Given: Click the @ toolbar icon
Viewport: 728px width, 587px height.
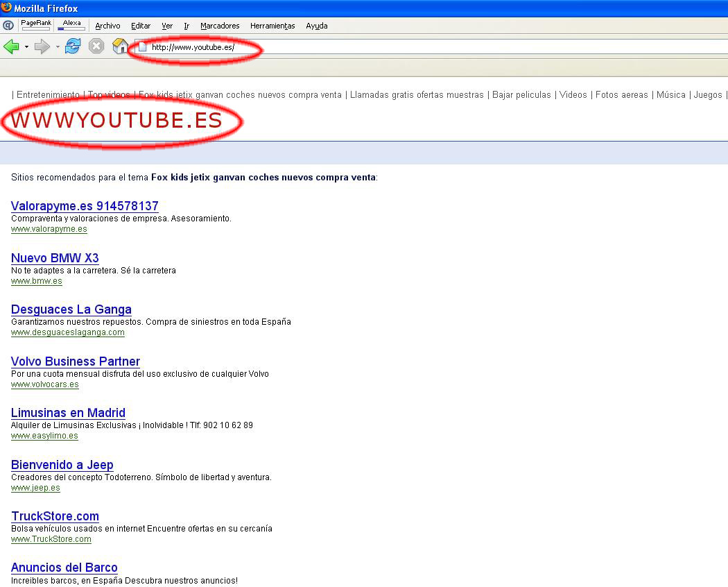Looking at the screenshot, I should coord(8,26).
